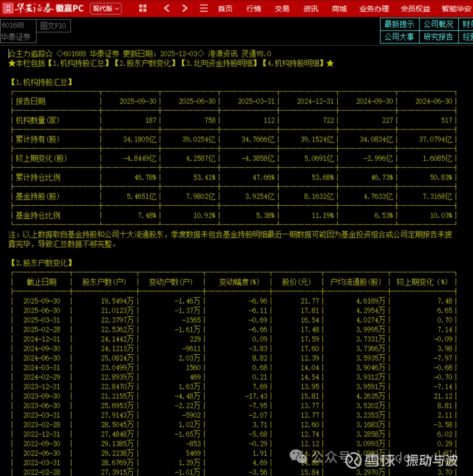473x476 pixels.
Task: Click the 报告日期 row label
Action: point(30,102)
